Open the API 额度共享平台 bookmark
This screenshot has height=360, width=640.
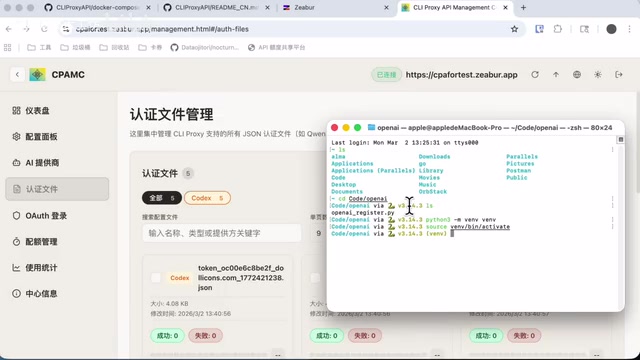[277, 47]
